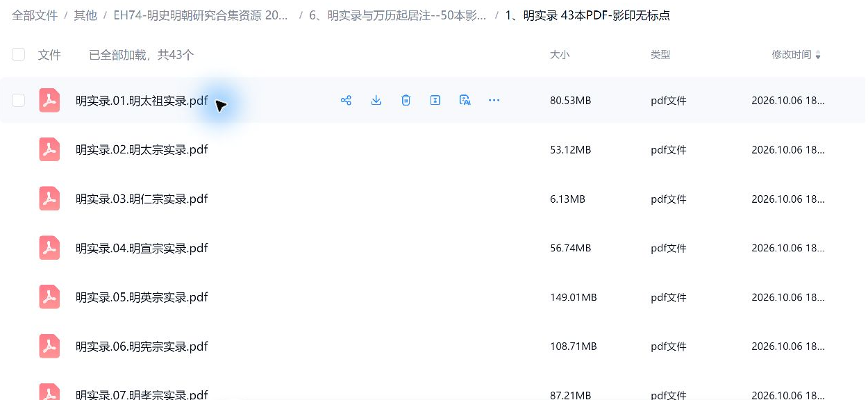Image resolution: width=868 pixels, height=400 pixels.
Task: Click the PDF icon of 明实录.06.明宪宗实录.pdf
Action: (x=49, y=347)
